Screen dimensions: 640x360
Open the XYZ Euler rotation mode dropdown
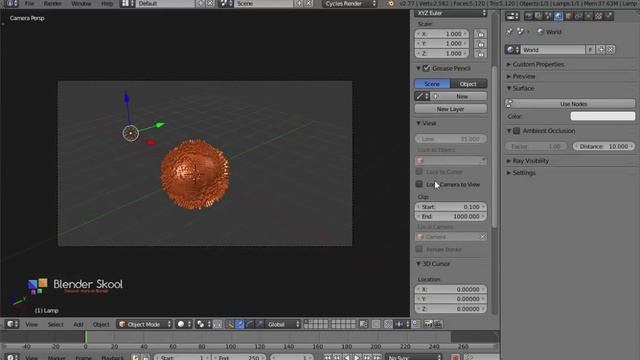coord(451,13)
